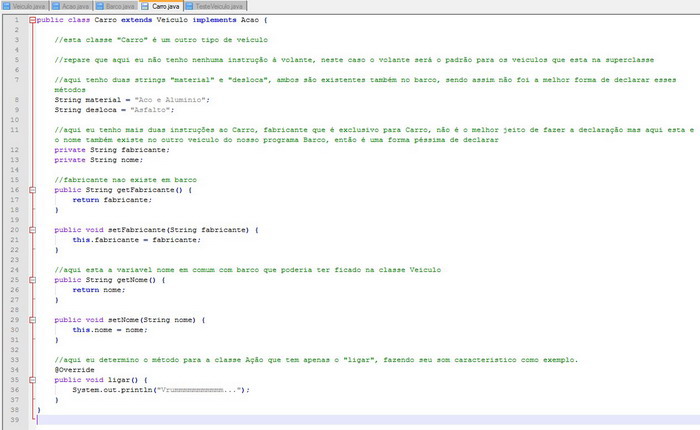Place cursor on empty line 39
700x430 pixels.
[200, 420]
